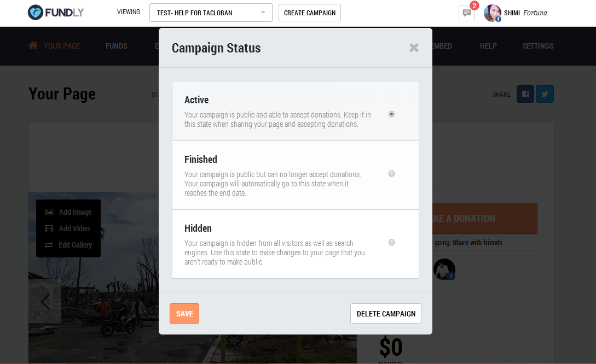Click Edit Gallery option
Image resolution: width=596 pixels, height=364 pixels.
pyautogui.click(x=68, y=245)
